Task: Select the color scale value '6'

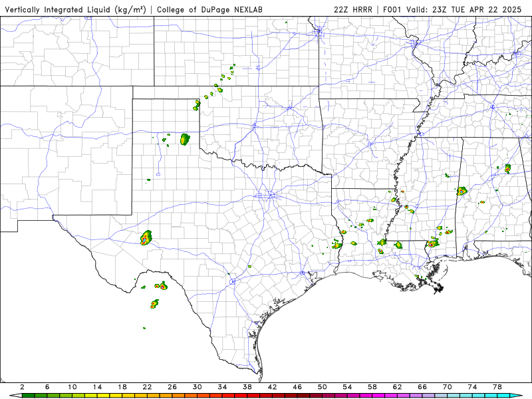Action: point(47,387)
